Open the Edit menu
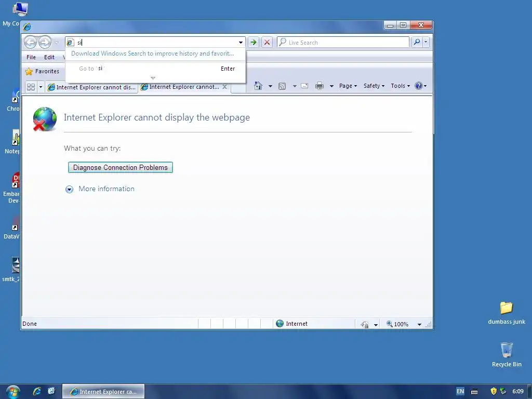Screen dimensions: 532x399 click(x=49, y=57)
